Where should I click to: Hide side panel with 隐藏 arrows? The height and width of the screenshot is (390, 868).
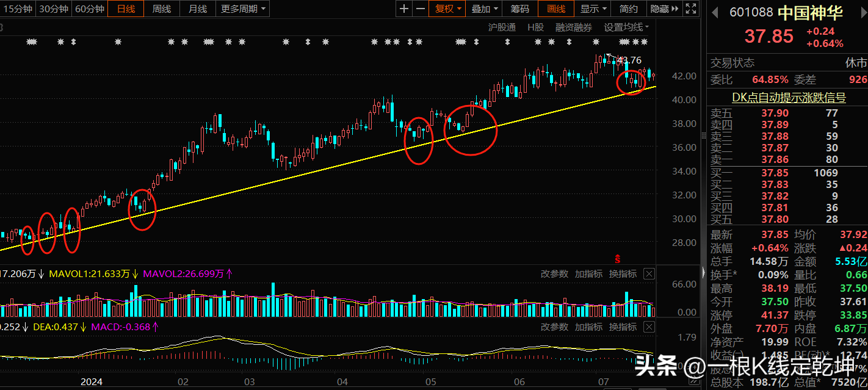coord(664,9)
